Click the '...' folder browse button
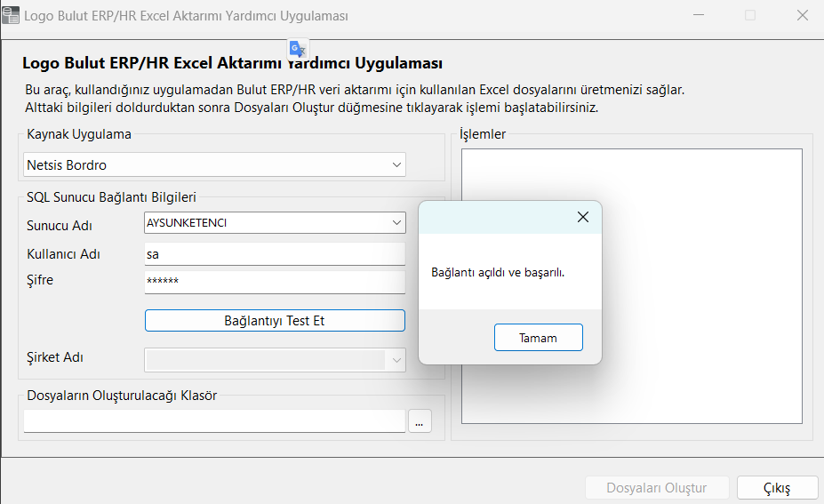This screenshot has height=504, width=824. coord(420,421)
